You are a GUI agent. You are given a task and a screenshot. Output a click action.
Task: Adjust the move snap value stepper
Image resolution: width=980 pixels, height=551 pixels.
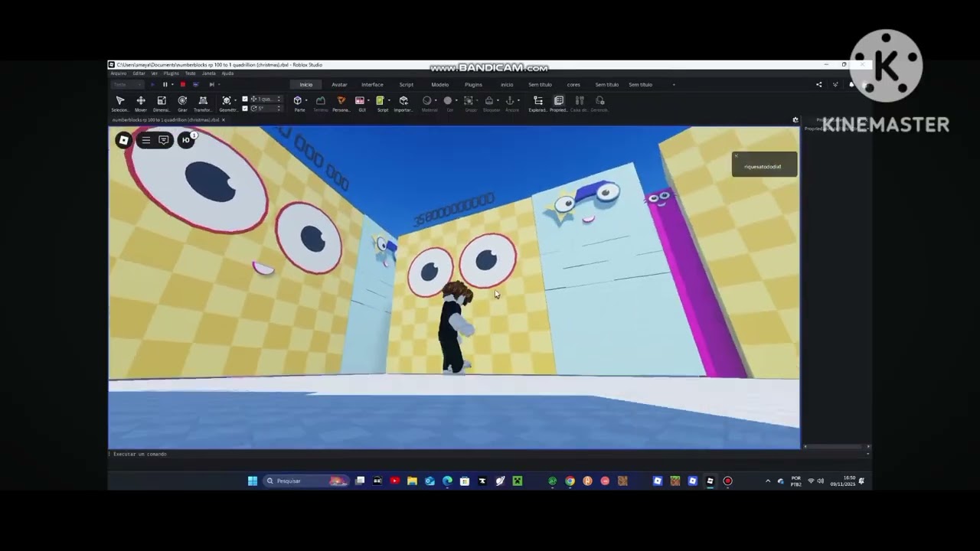click(x=279, y=99)
